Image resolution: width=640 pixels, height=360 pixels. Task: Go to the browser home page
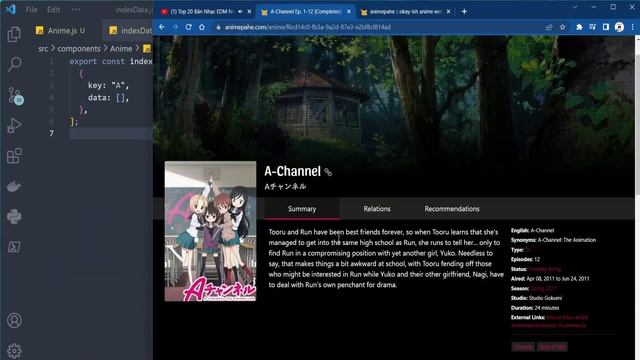pos(202,27)
